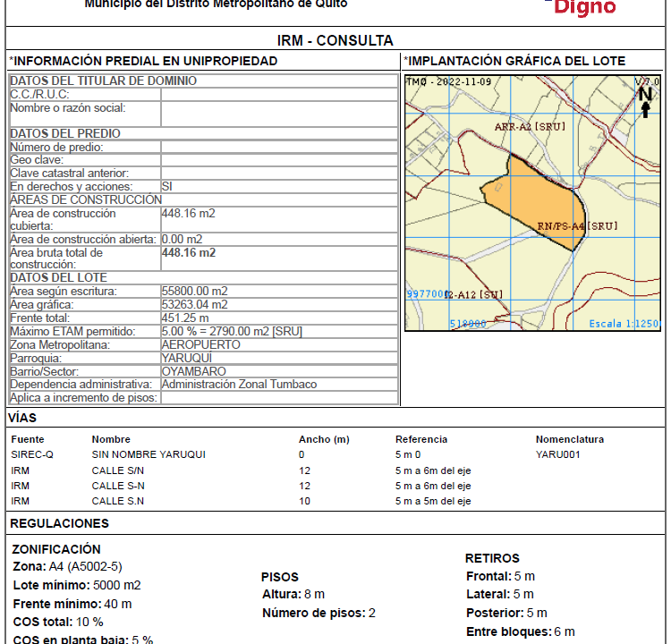Click the Lateral 5 m retiro line
The image size is (671, 644).
pos(500,595)
